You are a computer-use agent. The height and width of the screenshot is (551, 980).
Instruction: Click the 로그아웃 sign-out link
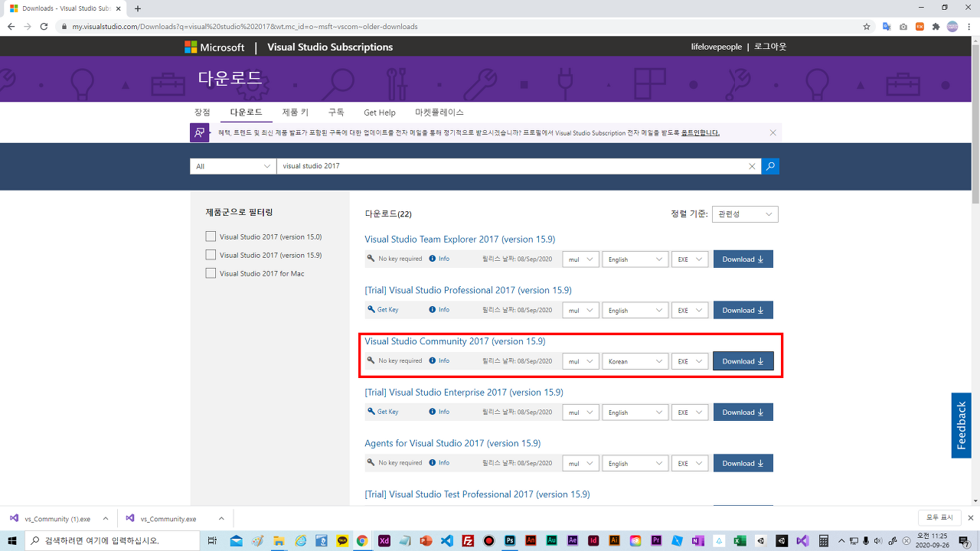tap(770, 47)
